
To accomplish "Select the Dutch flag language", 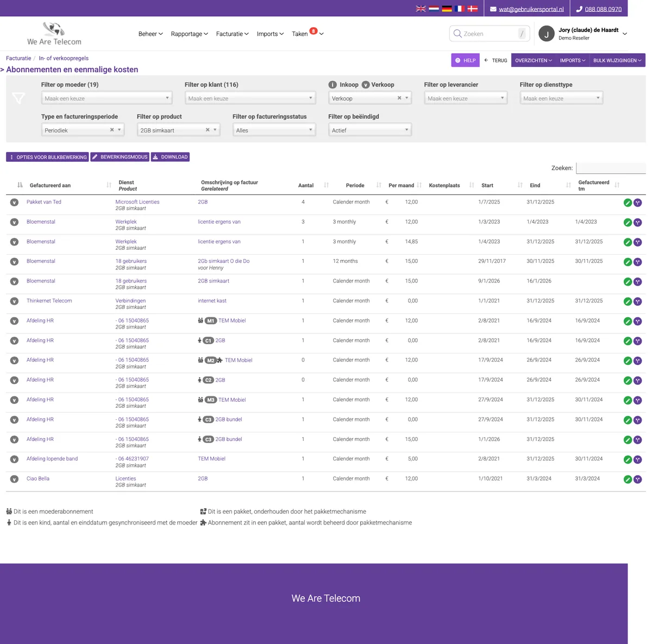I will coord(434,9).
